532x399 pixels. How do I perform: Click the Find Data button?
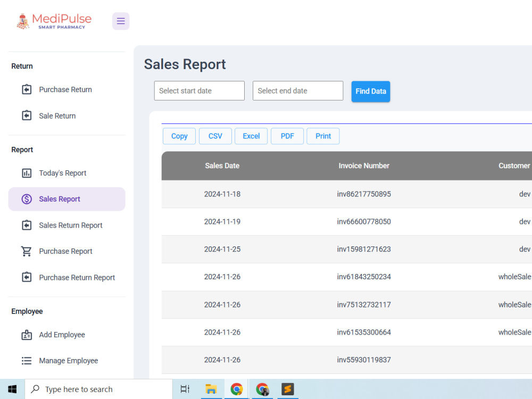pyautogui.click(x=370, y=92)
